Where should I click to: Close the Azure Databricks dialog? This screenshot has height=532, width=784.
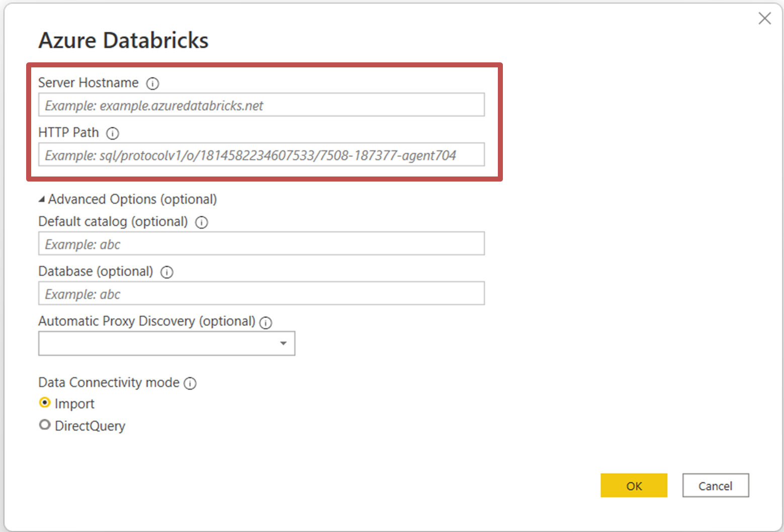(765, 18)
